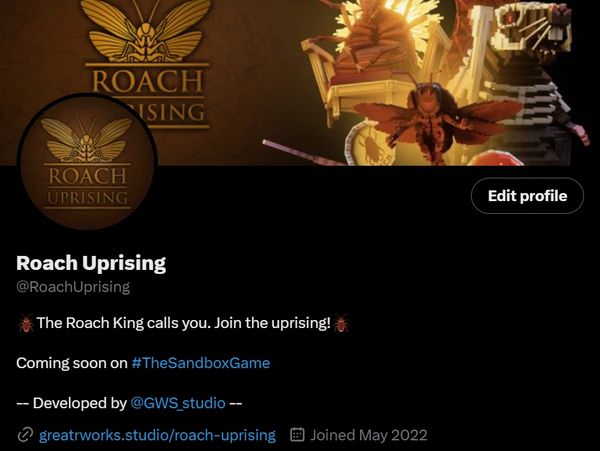The height and width of the screenshot is (451, 600).
Task: Click the ROACH title text in banner
Action: 147,81
